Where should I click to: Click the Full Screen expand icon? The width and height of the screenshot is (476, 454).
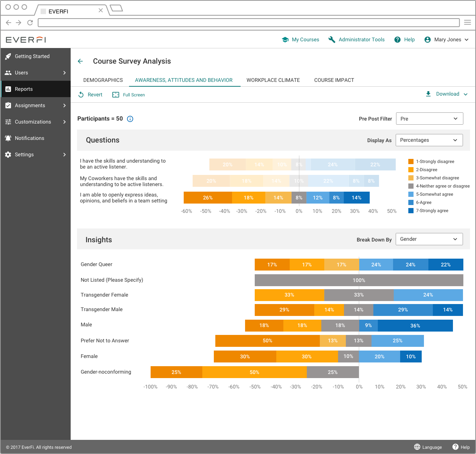(x=116, y=95)
